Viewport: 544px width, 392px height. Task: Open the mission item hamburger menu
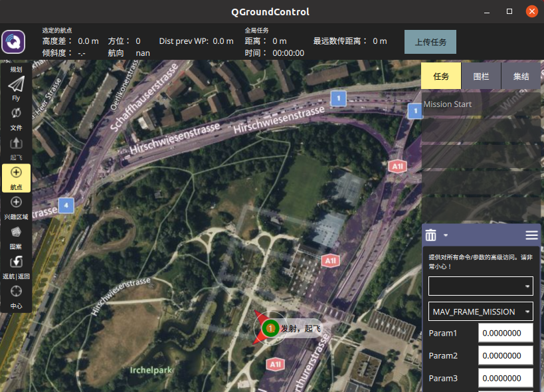[531, 235]
